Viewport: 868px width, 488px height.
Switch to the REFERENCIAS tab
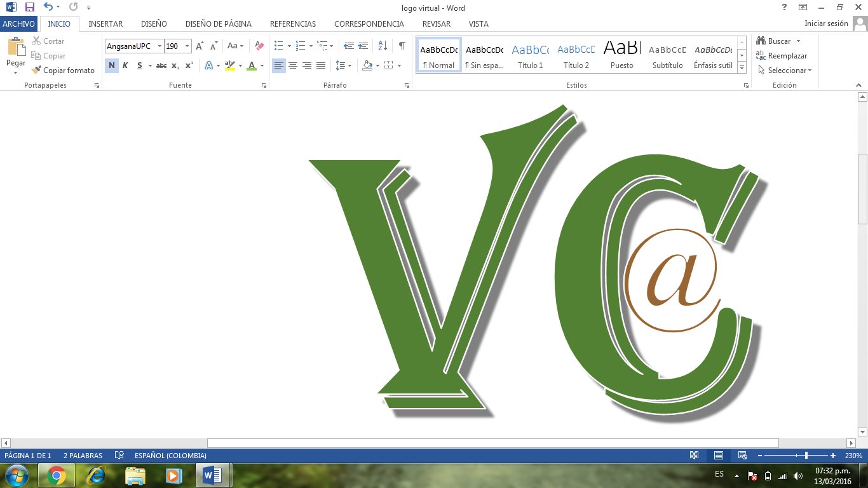tap(293, 24)
